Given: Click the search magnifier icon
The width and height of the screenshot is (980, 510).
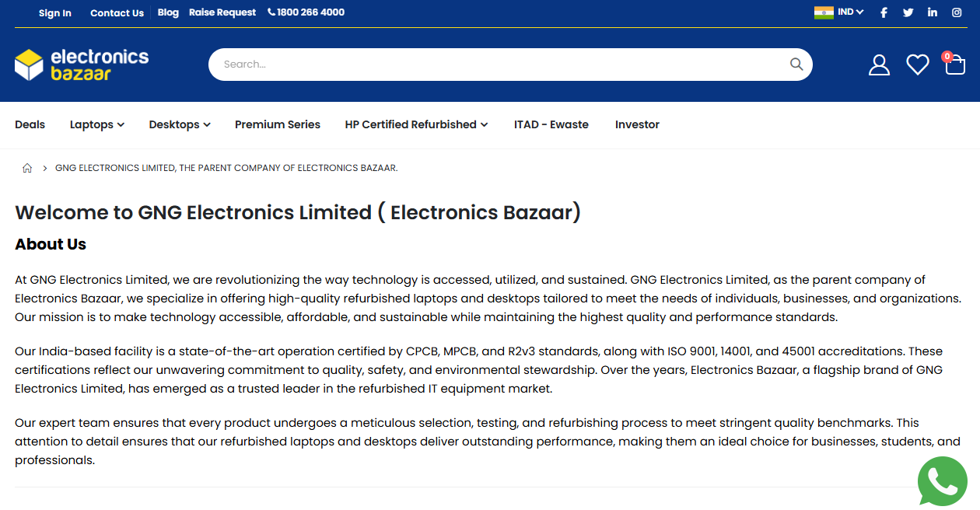Looking at the screenshot, I should point(796,65).
